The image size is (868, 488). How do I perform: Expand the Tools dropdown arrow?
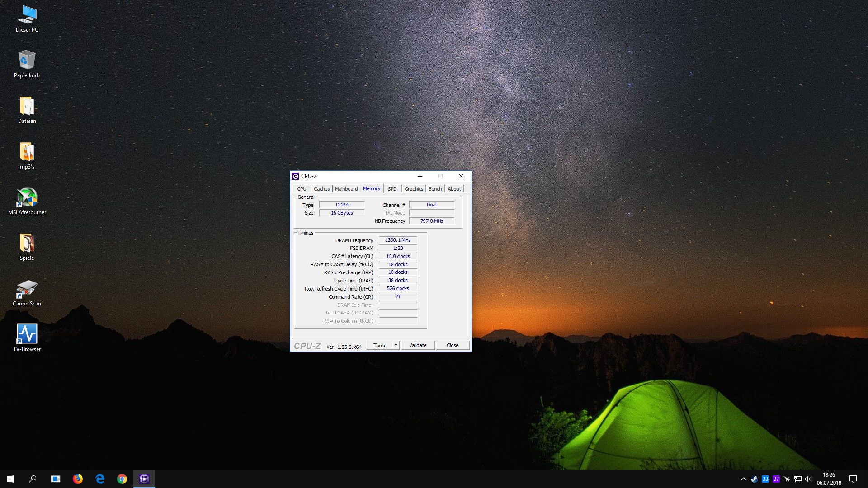pos(396,345)
